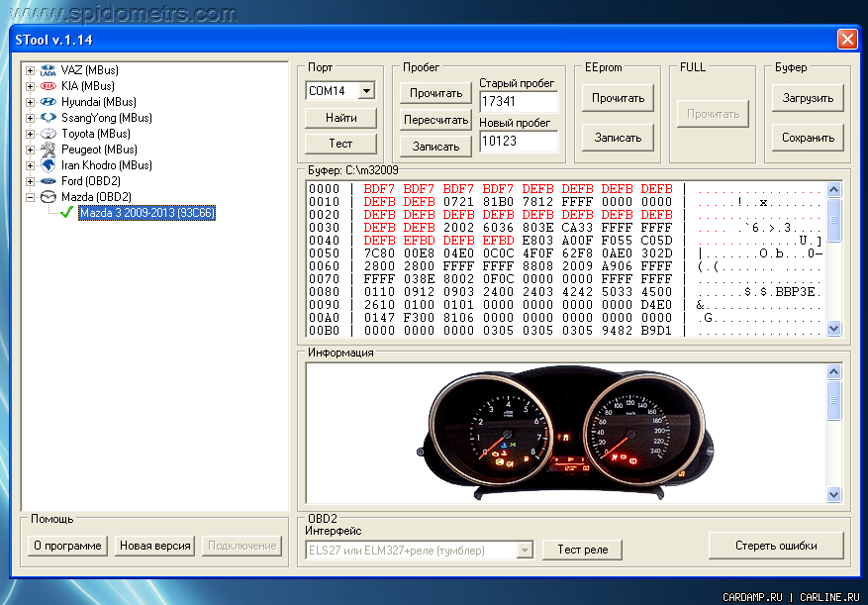Click the SsangYong logo icon
This screenshot has width=868, height=605.
click(48, 118)
